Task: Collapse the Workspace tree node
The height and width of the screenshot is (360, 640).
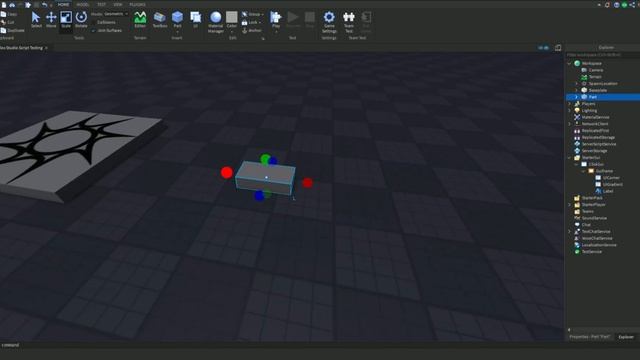Action: pyautogui.click(x=569, y=64)
